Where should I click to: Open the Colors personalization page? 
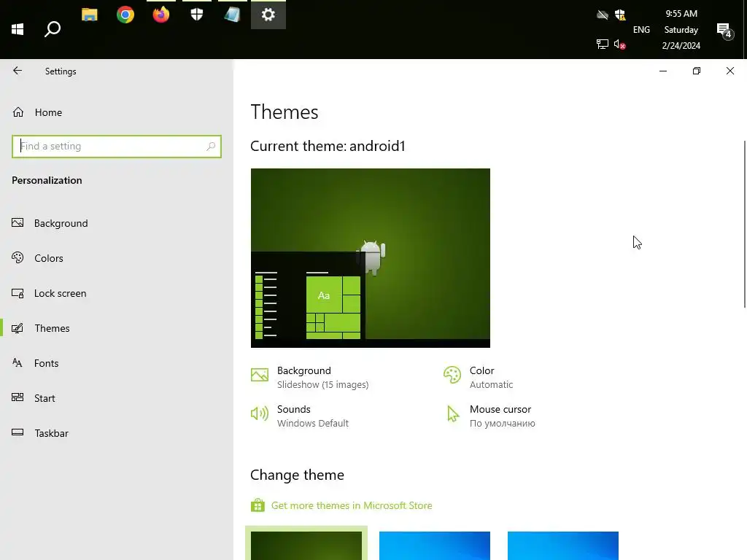point(117,258)
